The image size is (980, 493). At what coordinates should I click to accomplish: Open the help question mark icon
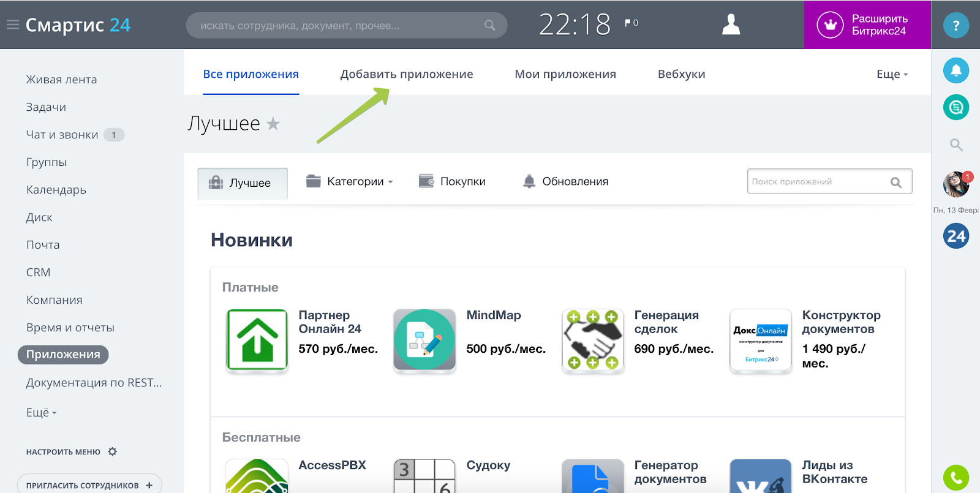coord(956,26)
